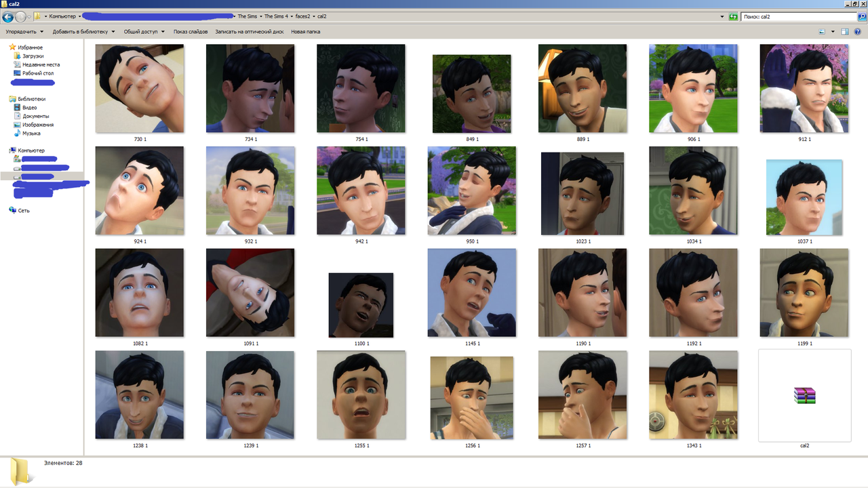Click the Загрузки folder icon in sidebar
The height and width of the screenshot is (488, 868).
point(17,56)
